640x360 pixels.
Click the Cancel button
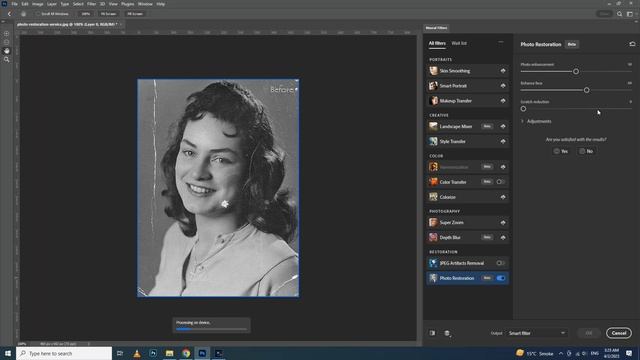[x=619, y=333]
